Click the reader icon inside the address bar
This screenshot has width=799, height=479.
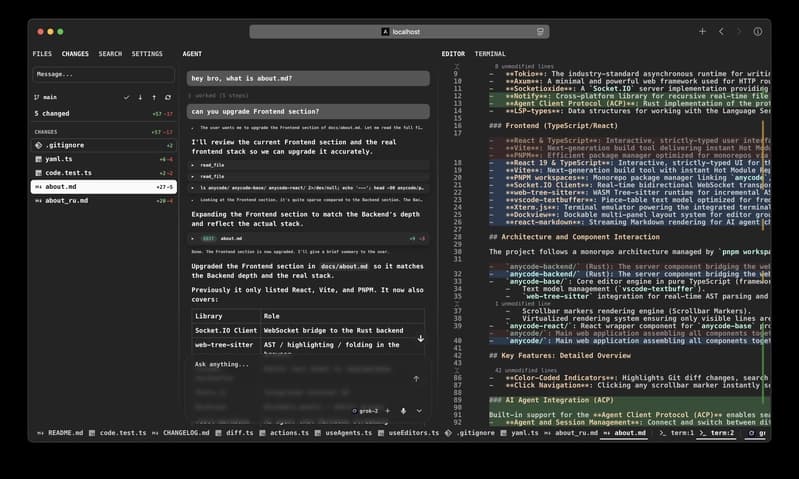(x=540, y=32)
